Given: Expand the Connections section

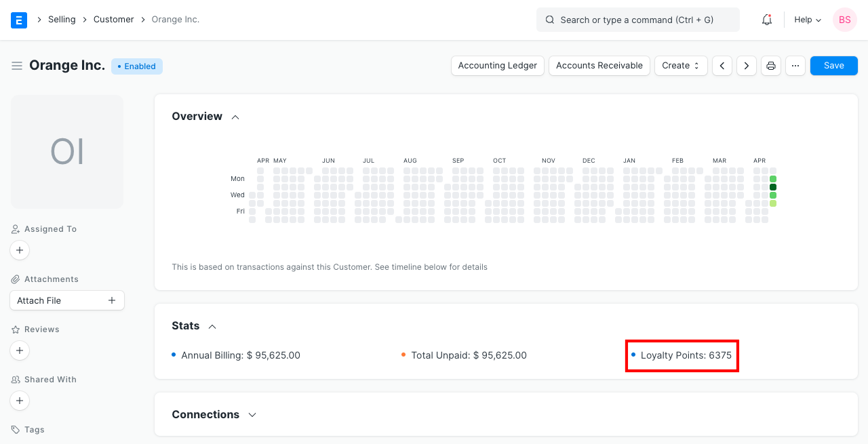Looking at the screenshot, I should (x=252, y=415).
